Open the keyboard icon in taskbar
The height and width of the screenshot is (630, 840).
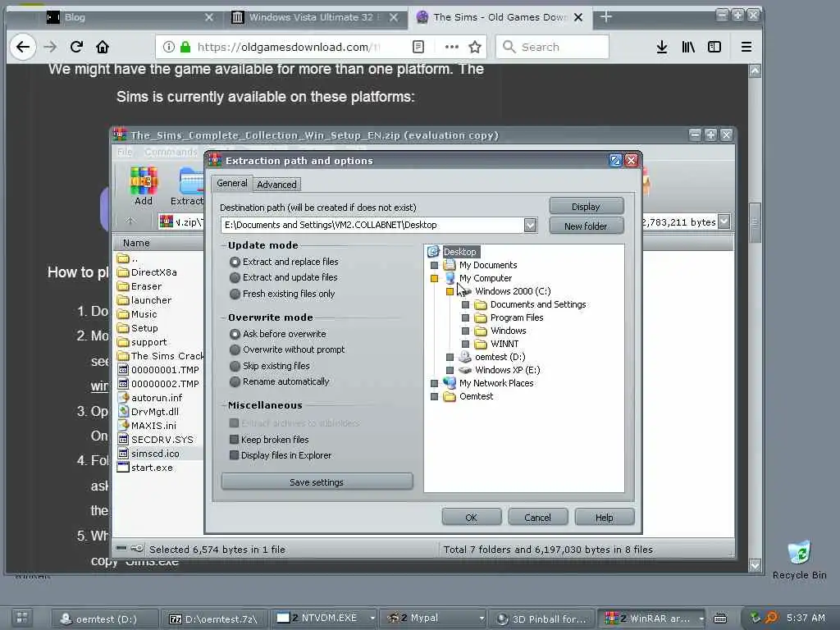coord(720,619)
